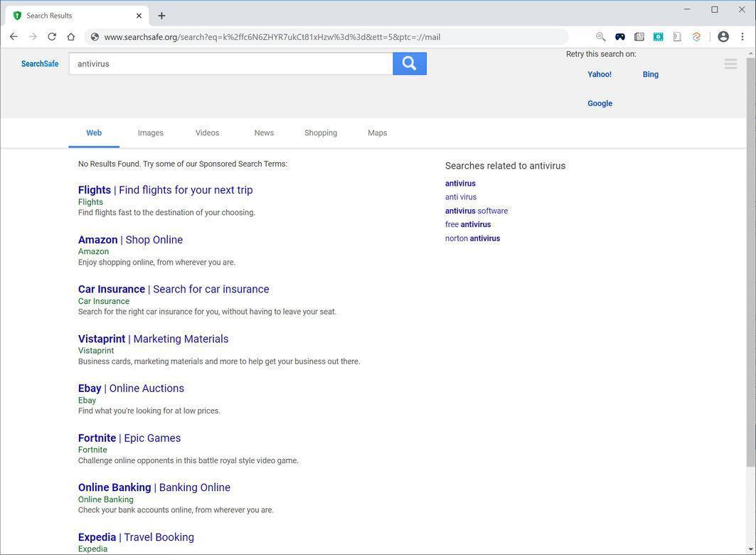Image resolution: width=756 pixels, height=555 pixels.
Task: Switch to the News tab
Action: (265, 132)
